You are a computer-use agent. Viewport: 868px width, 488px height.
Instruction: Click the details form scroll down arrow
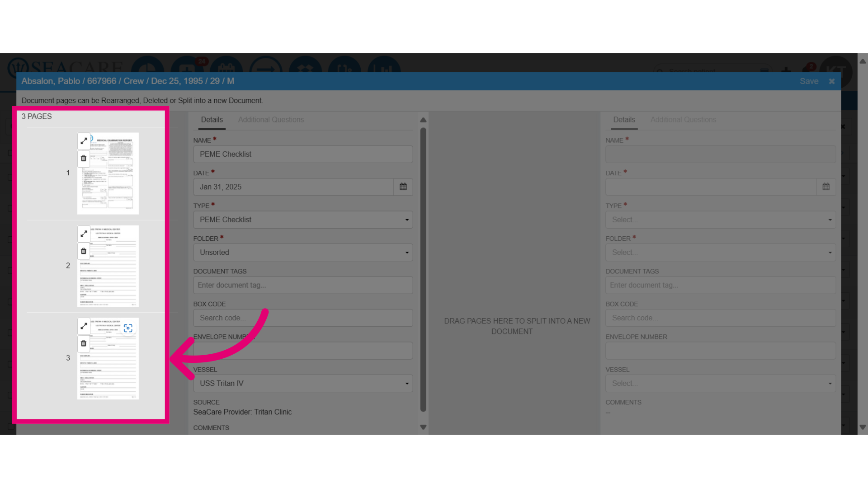click(x=423, y=427)
